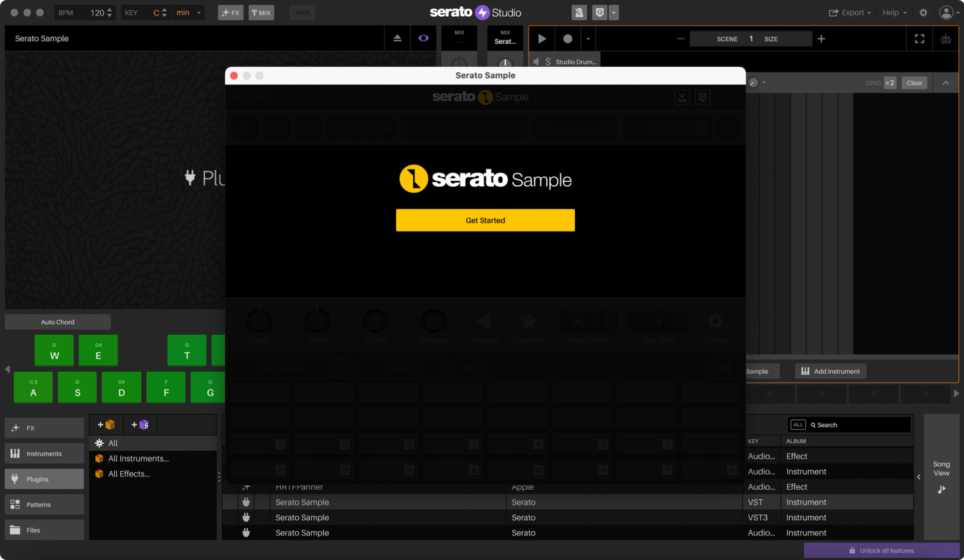The width and height of the screenshot is (964, 560).
Task: Click the Clear button near the grid controls
Action: pos(914,82)
